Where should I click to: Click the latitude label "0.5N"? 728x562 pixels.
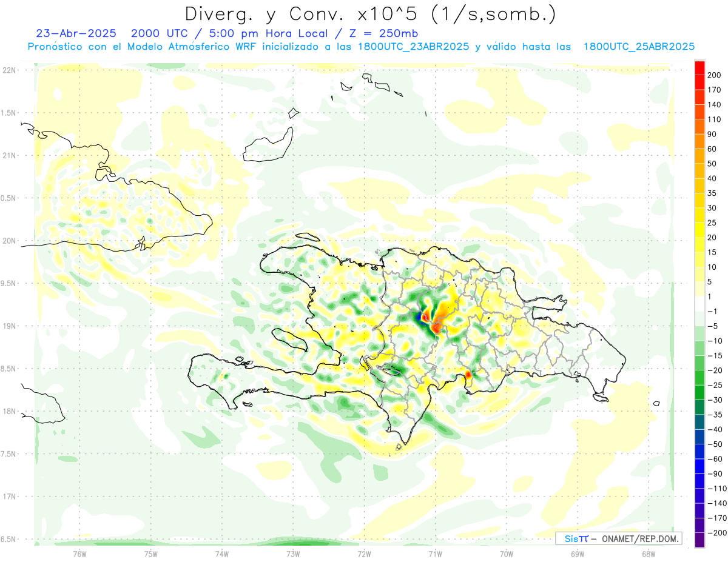pos(8,198)
